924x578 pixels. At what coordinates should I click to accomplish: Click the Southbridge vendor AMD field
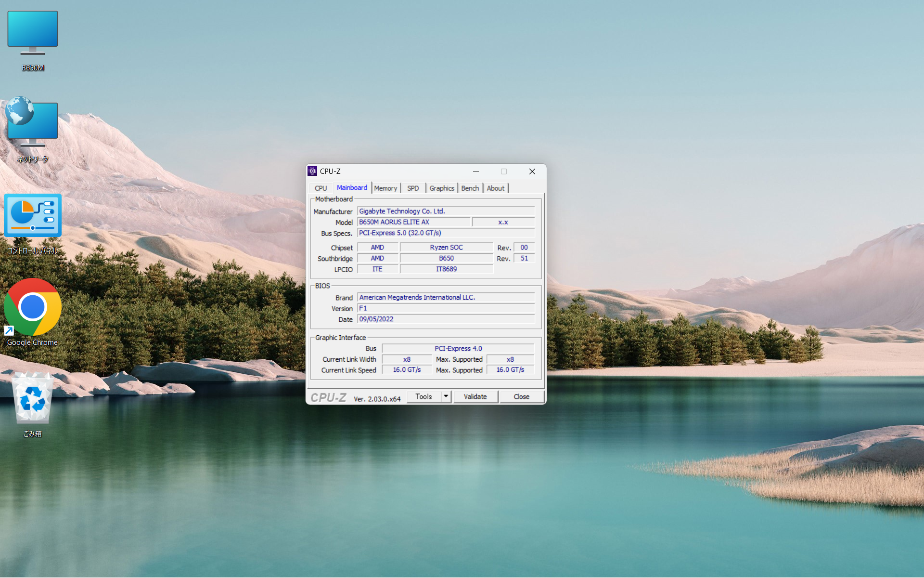377,258
